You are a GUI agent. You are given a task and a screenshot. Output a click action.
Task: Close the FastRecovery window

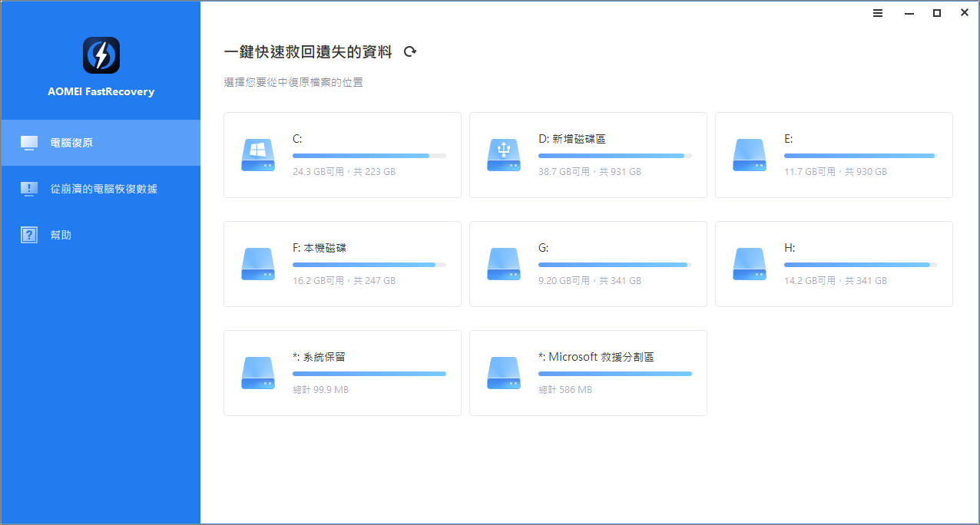click(965, 13)
